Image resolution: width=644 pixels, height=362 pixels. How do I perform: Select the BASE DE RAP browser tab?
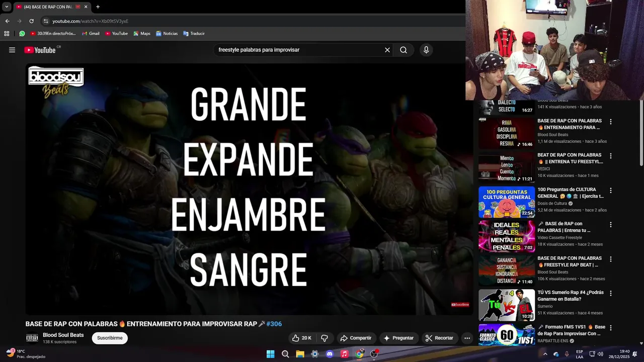48,7
